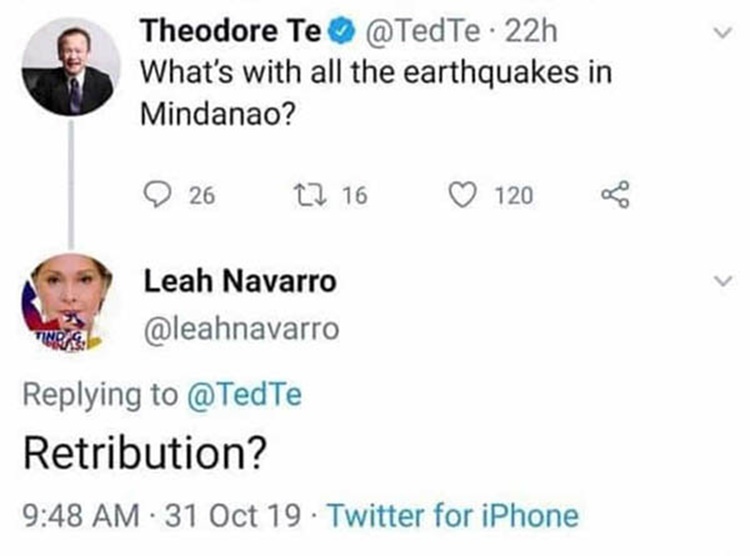The image size is (750, 556).
Task: Expand options chevron on Leah Navarro's reply
Action: point(721,283)
